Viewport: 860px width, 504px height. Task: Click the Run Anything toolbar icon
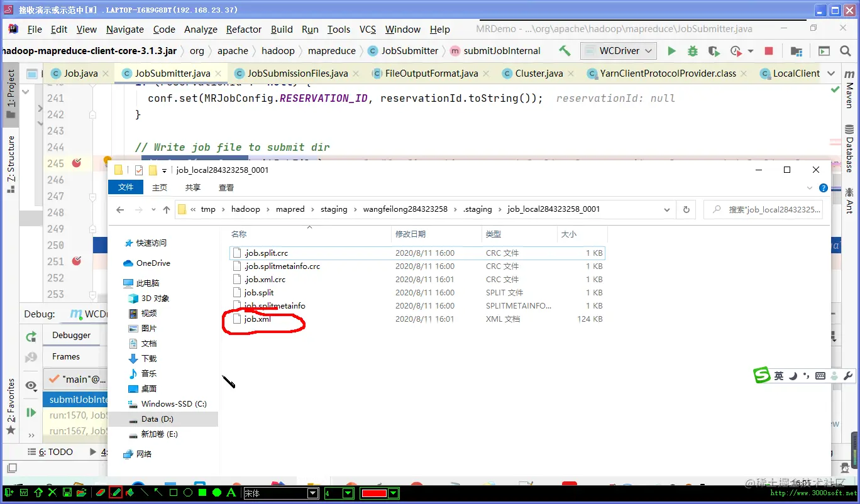coord(824,51)
